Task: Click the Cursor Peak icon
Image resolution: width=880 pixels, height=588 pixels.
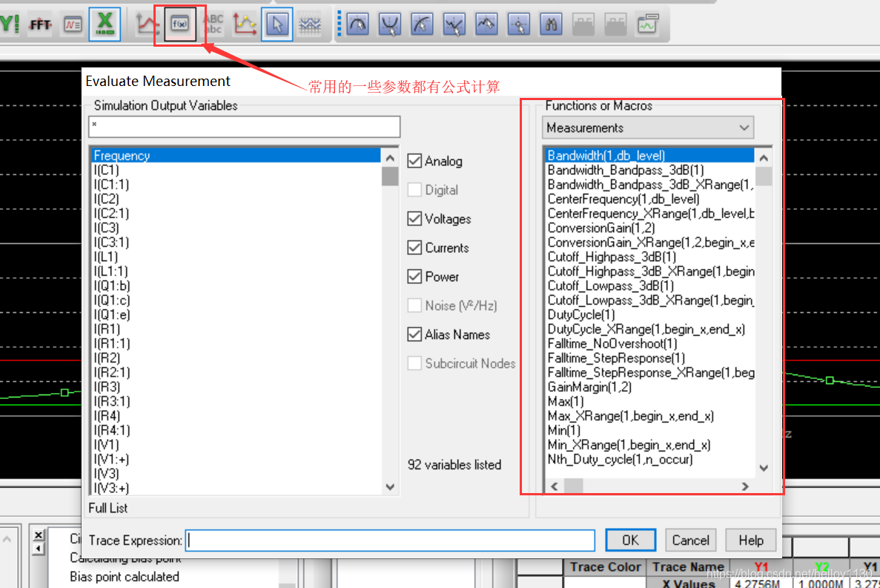Action: (357, 24)
